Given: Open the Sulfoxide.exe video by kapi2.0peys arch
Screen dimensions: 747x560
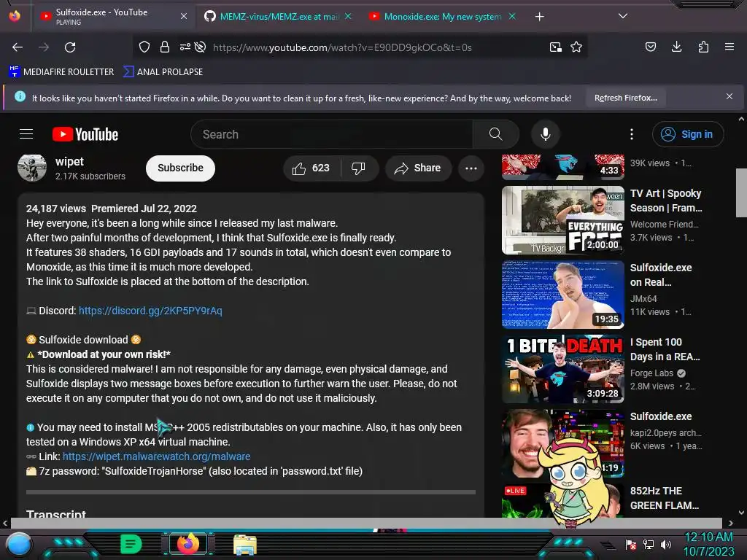Looking at the screenshot, I should click(661, 416).
